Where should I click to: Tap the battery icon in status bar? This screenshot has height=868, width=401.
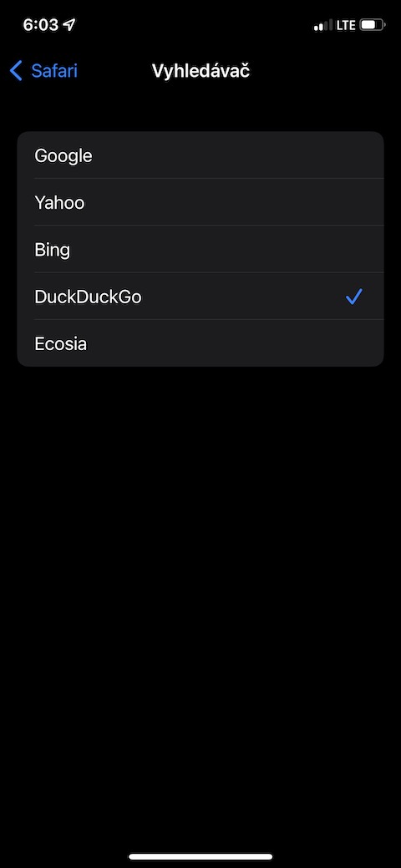click(x=373, y=25)
